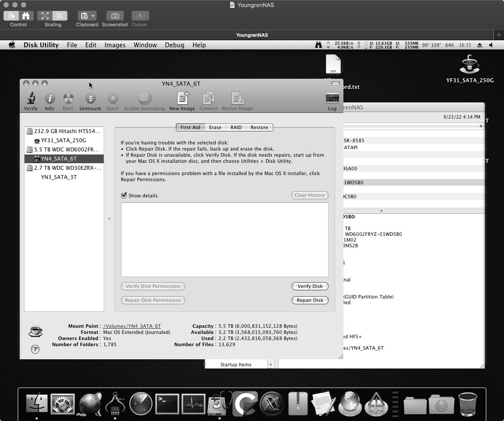Click the volume speaker menu bar icon
This screenshot has width=504, height=421.
491,45
